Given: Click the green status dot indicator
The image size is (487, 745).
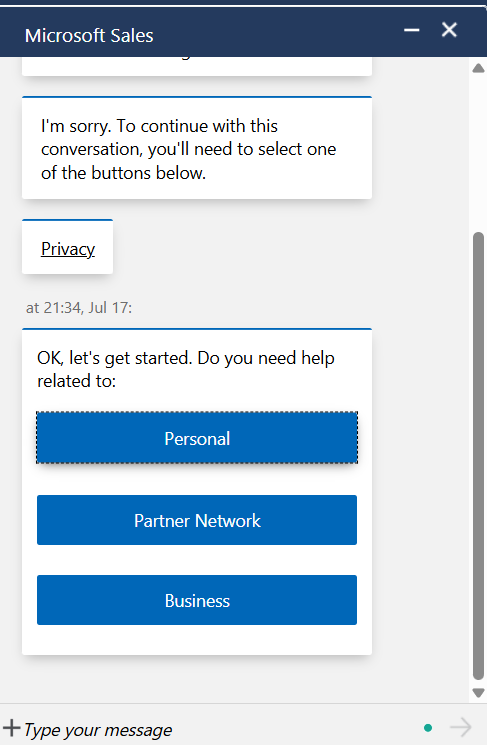Looking at the screenshot, I should 428,727.
